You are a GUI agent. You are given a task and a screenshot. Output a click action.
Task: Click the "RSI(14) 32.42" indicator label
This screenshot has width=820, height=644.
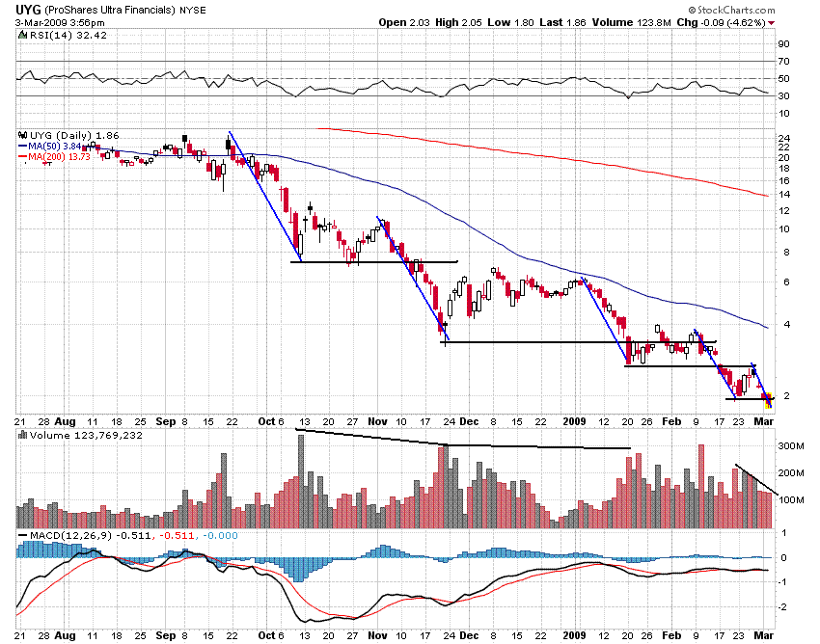[68, 35]
